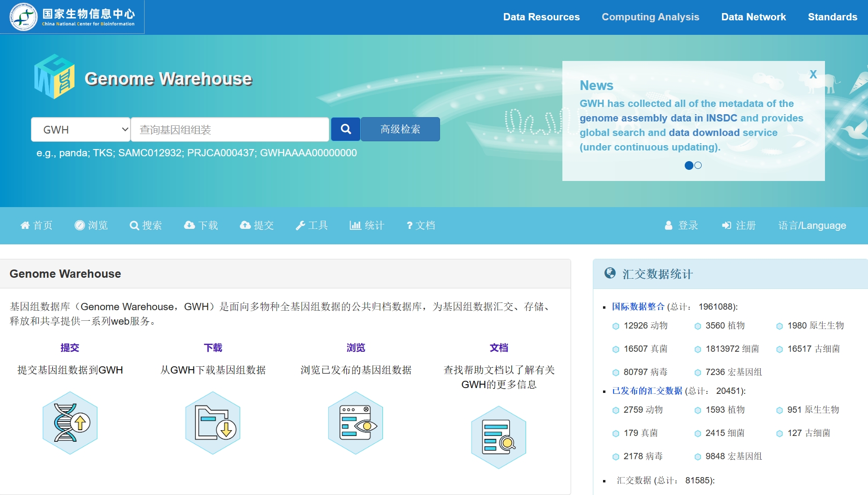Click the DNA upload hexagon icon

click(x=70, y=423)
